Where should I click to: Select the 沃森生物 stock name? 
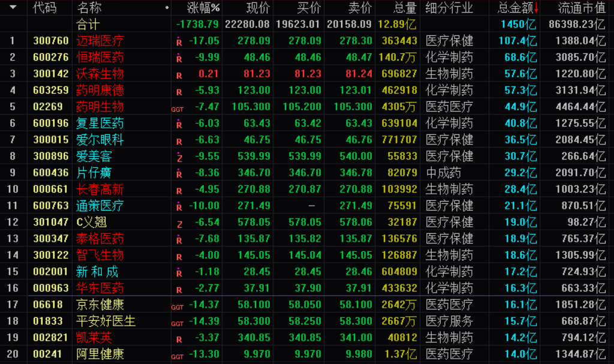pos(100,74)
